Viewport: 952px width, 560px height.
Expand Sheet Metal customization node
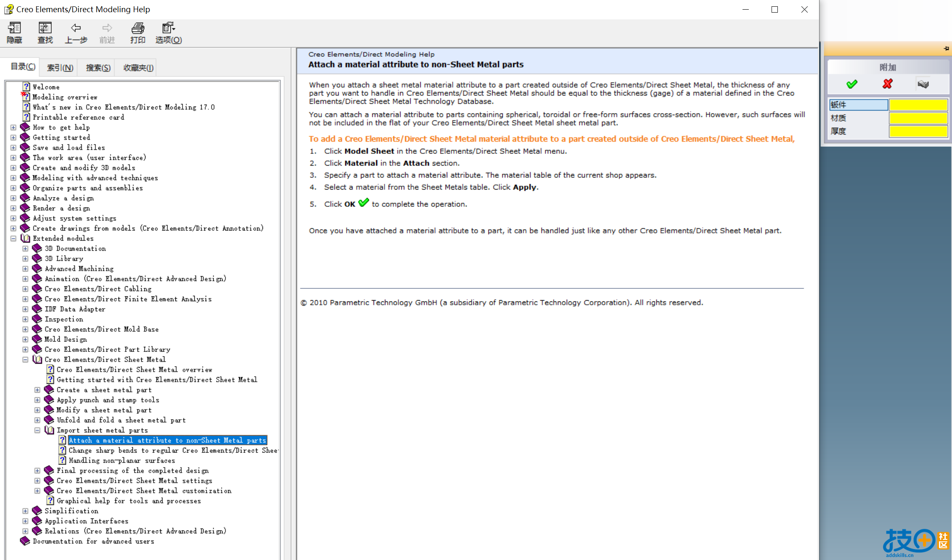tap(37, 491)
